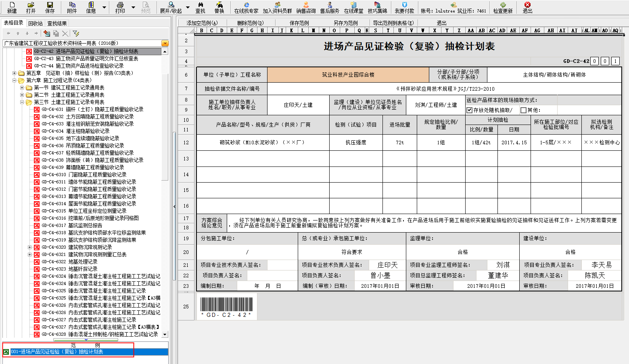The height and width of the screenshot is (364, 629).
Task: Select GD-C4-6322 地基处理记录
Action: [69, 262]
